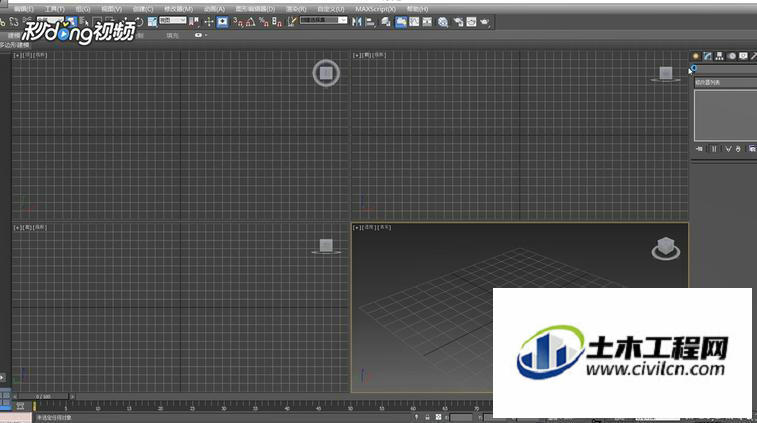Click Edit Named Selection Sets icon
This screenshot has height=423, width=757.
pyautogui.click(x=292, y=22)
